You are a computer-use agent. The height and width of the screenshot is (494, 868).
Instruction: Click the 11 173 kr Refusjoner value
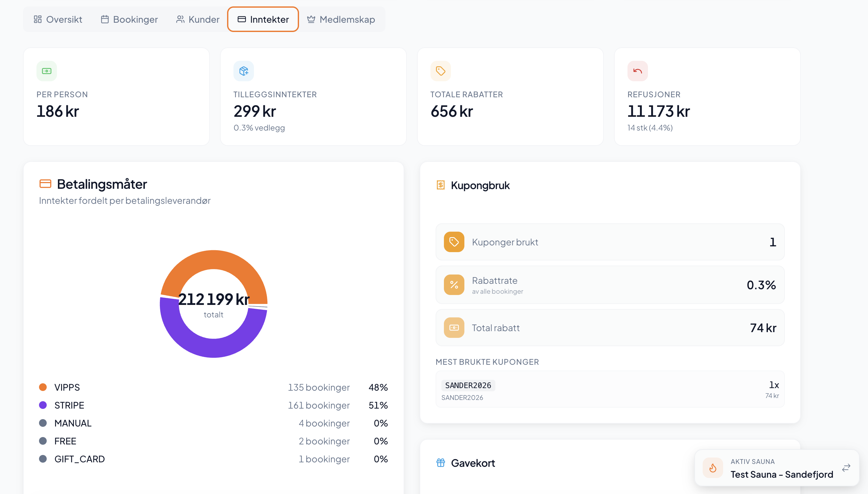tap(659, 111)
